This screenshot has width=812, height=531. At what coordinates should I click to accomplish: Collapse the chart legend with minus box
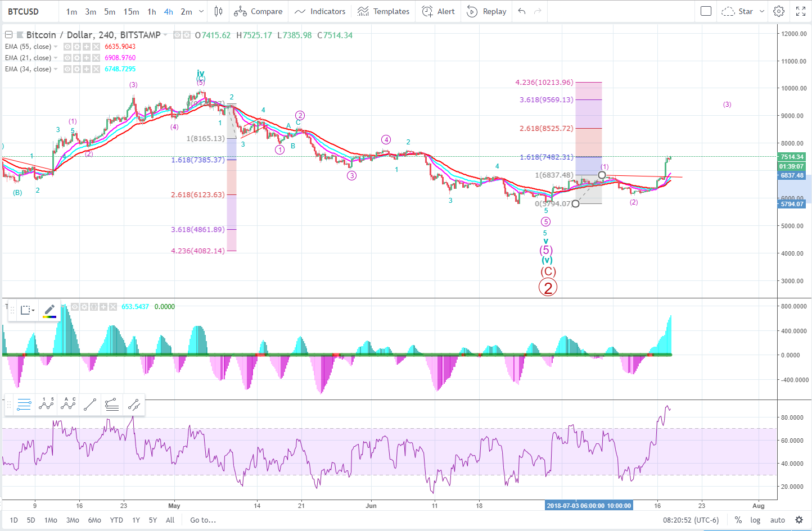click(9, 35)
